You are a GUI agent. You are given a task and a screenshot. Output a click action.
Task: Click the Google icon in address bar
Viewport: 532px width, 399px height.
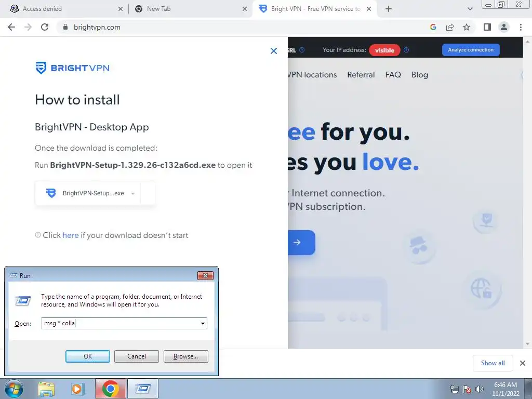[x=433, y=27]
